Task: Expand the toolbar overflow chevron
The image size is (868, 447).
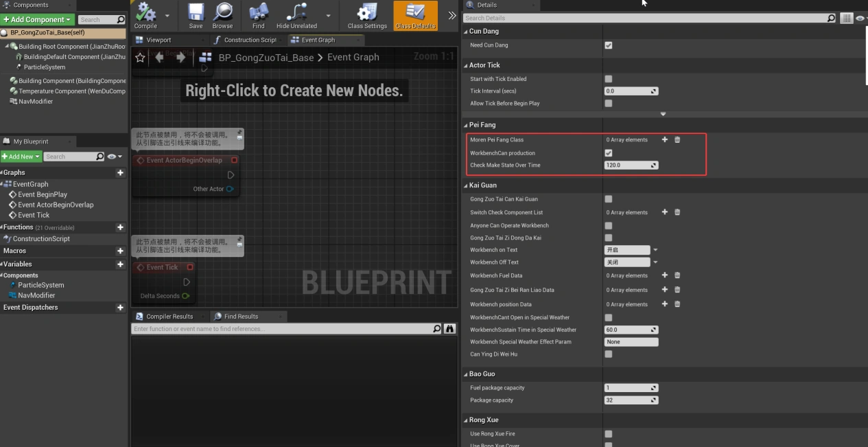Action: pyautogui.click(x=451, y=15)
